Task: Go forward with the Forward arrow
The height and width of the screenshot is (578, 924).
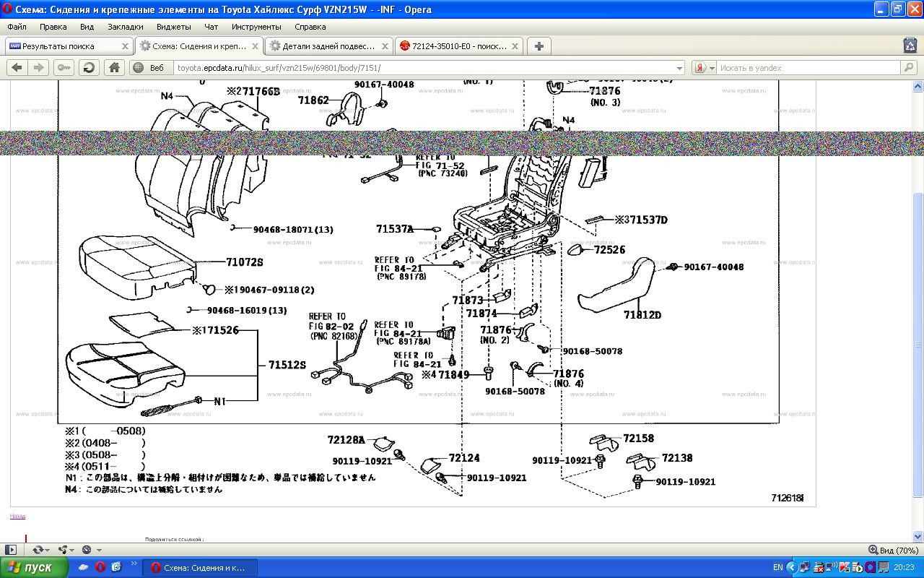Action: tap(39, 67)
